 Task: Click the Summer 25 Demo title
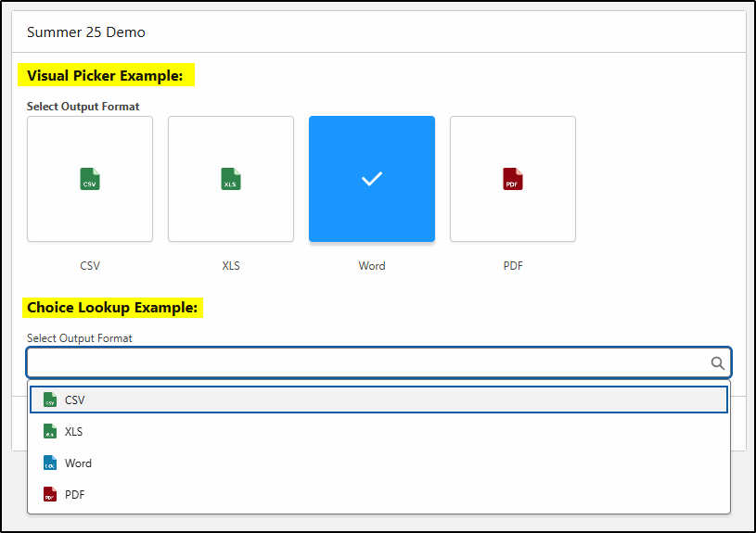click(x=86, y=32)
